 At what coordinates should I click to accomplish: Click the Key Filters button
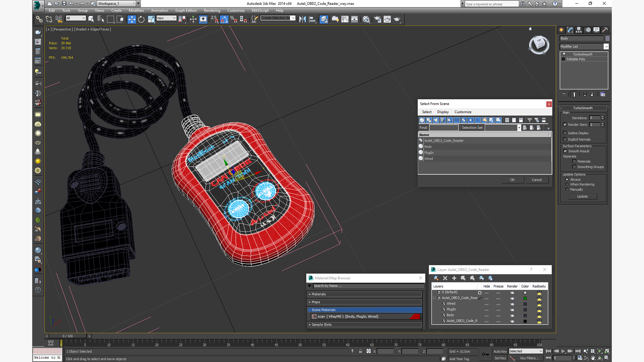[530, 358]
